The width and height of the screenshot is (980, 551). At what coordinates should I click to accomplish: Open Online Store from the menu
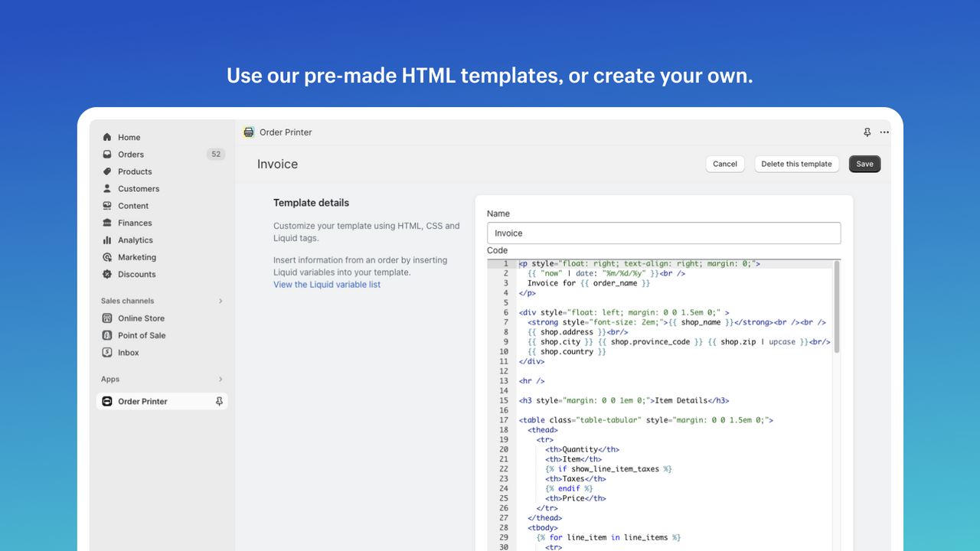pyautogui.click(x=142, y=318)
